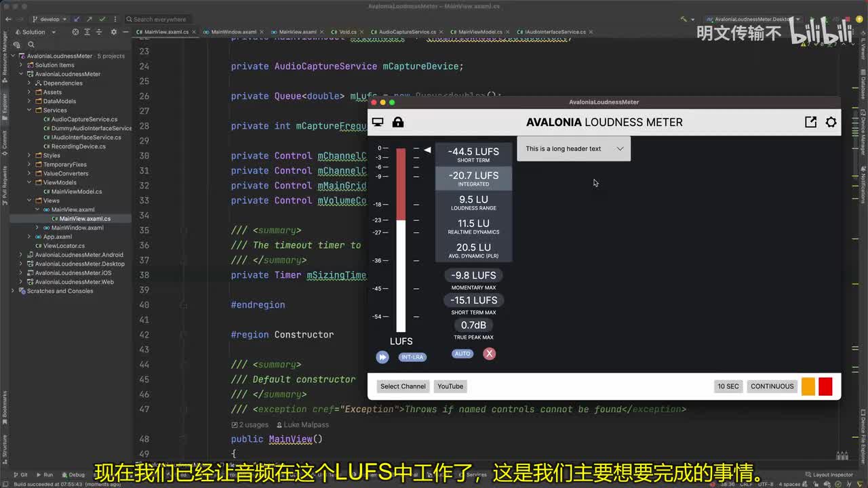Expand the Styles folder

29,155
